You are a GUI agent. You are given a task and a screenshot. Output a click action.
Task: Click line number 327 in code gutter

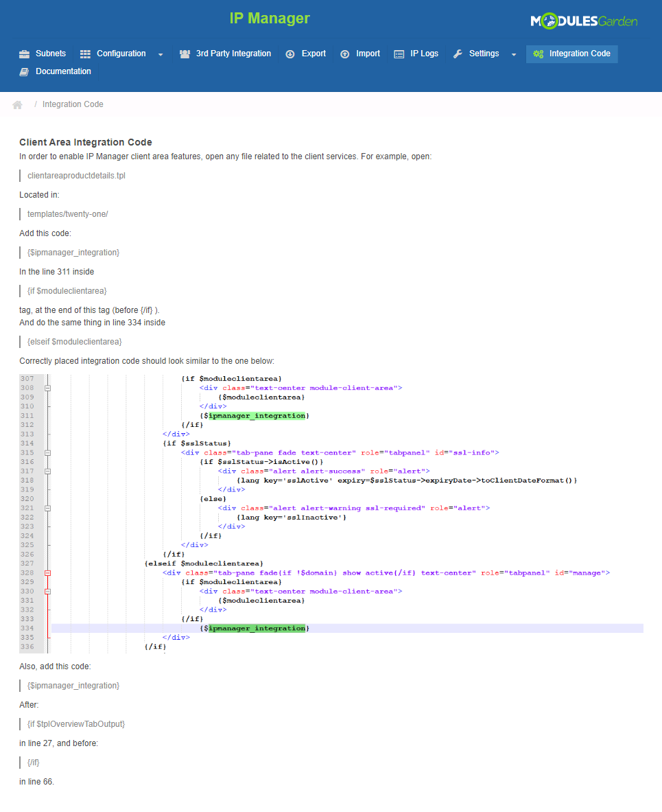[x=27, y=564]
